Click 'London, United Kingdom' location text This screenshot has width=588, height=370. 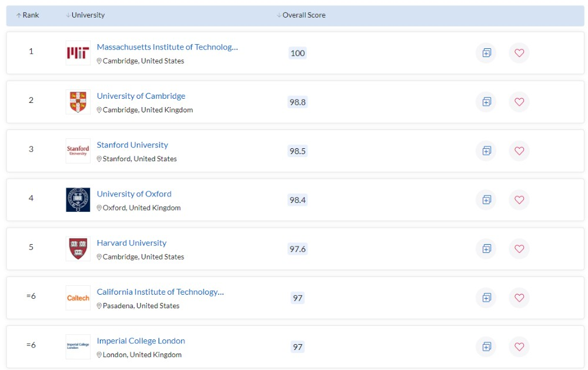pos(142,355)
